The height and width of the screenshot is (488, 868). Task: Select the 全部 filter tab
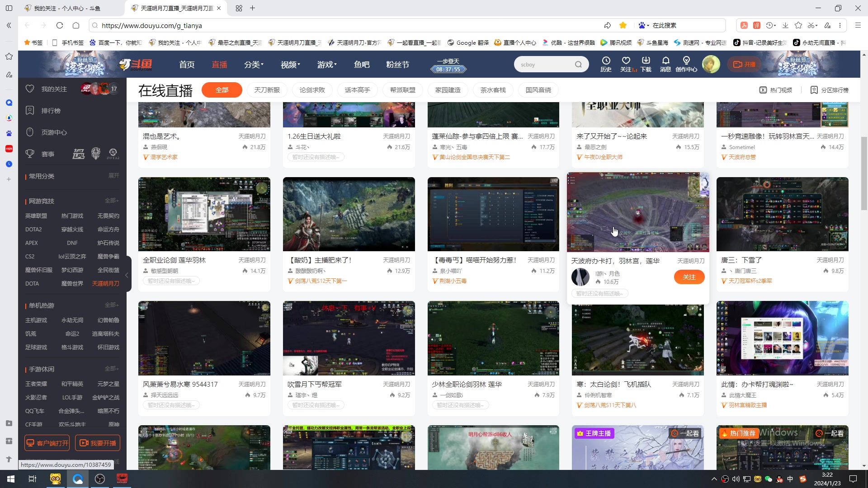coord(222,90)
